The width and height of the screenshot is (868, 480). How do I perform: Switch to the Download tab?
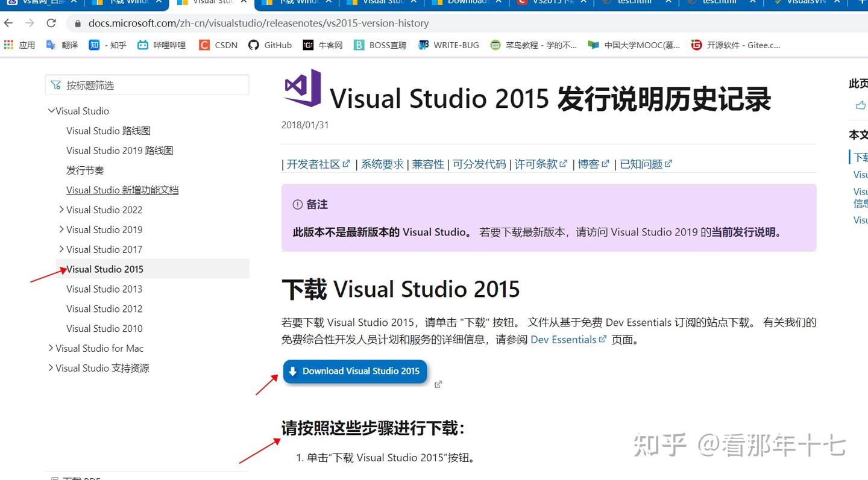[x=464, y=2]
